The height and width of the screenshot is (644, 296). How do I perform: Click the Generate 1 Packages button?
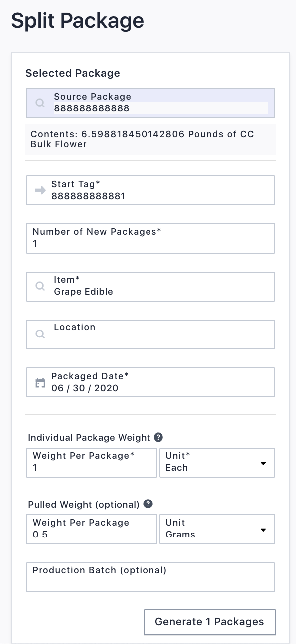pyautogui.click(x=209, y=622)
